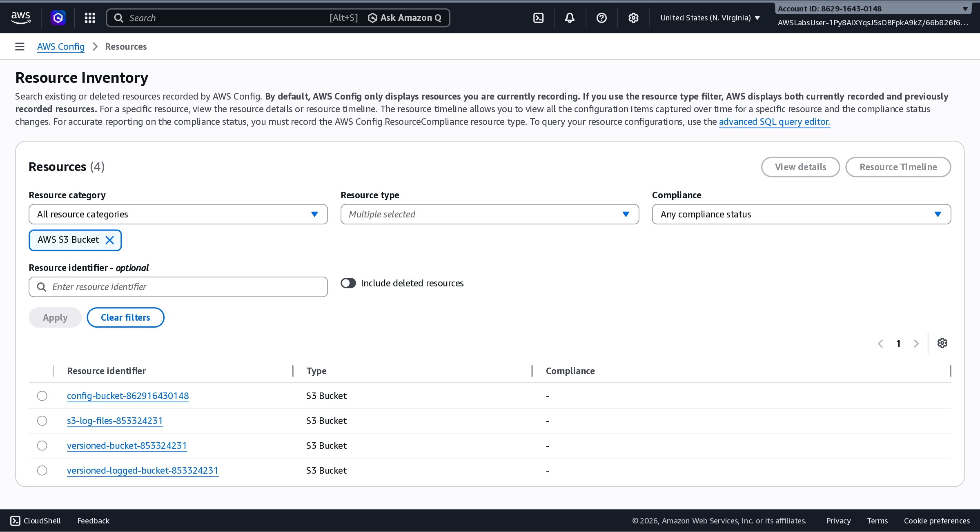The image size is (980, 532).
Task: Click the Feedback link in footer
Action: (x=93, y=521)
